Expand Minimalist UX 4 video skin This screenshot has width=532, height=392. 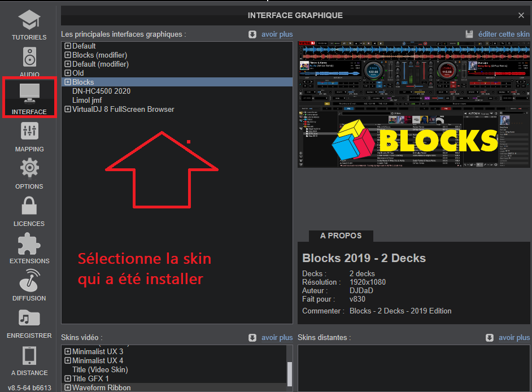pos(68,360)
